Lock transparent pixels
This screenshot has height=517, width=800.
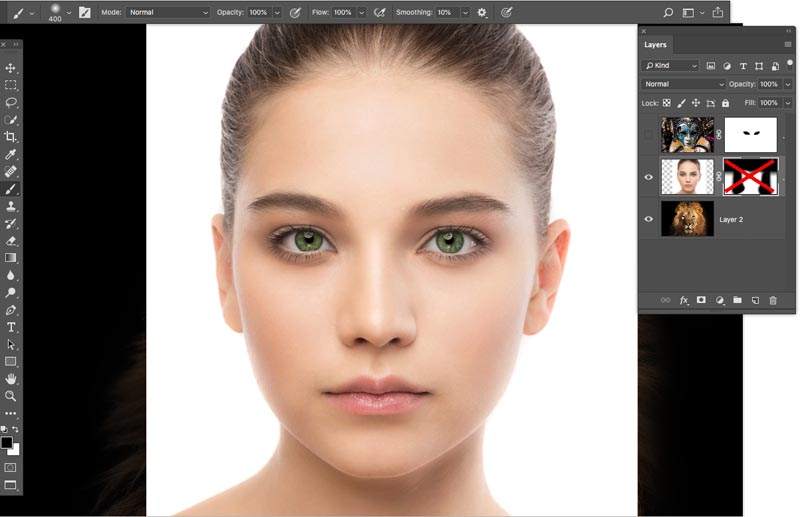666,103
